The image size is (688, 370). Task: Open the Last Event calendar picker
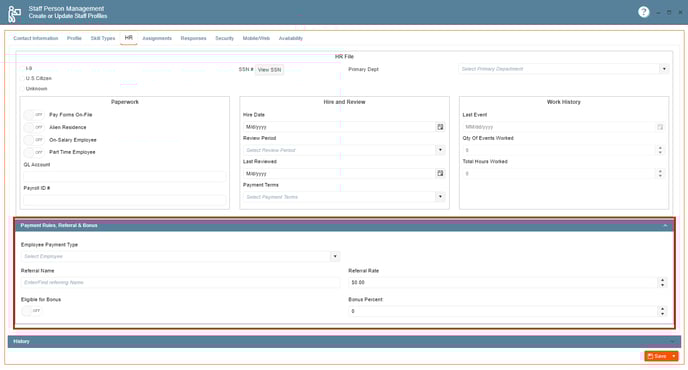[659, 127]
